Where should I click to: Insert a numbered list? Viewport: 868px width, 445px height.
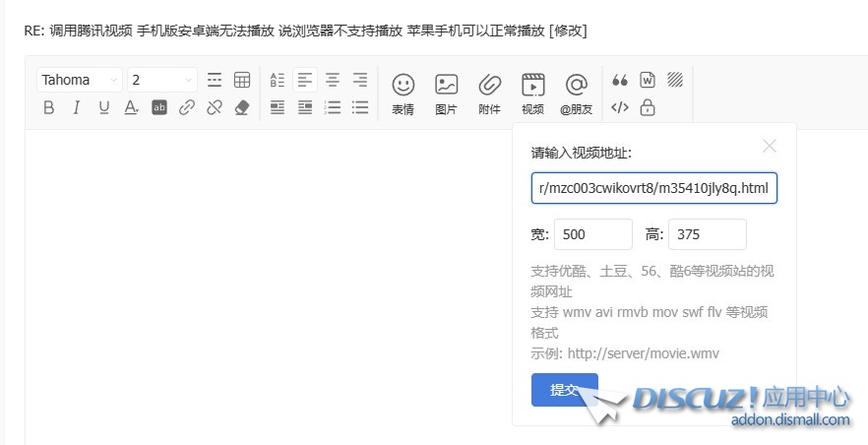click(333, 107)
